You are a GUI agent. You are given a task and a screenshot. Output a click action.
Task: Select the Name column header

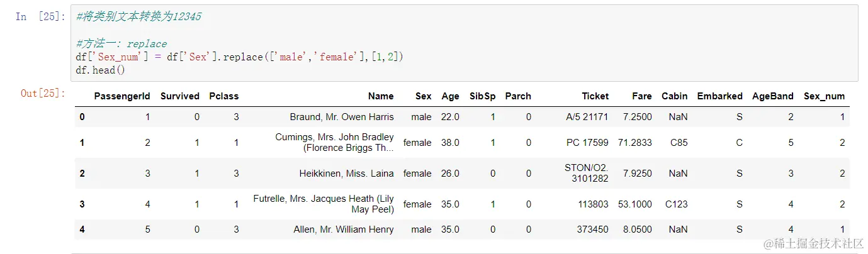[381, 96]
